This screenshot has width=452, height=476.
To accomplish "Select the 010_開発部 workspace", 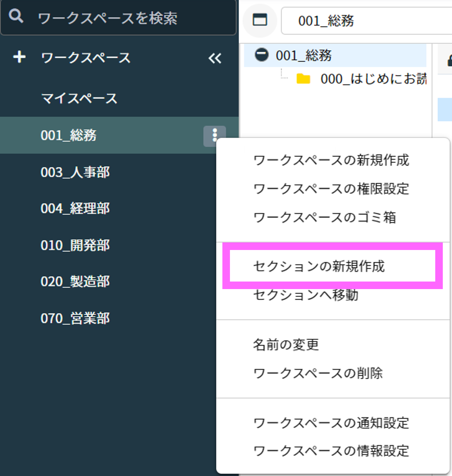I will point(75,245).
